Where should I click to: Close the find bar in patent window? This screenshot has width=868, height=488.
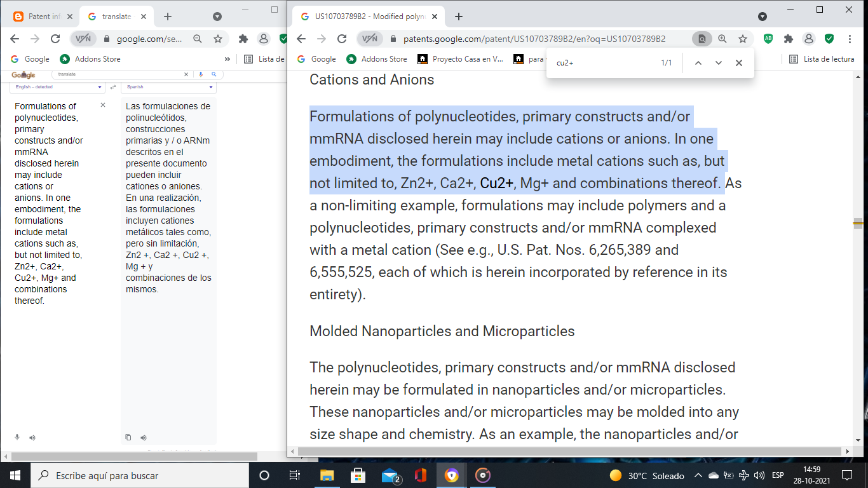pos(739,63)
